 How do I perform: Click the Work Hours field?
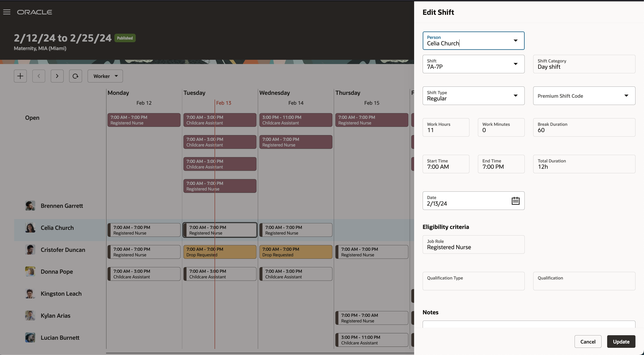coord(446,127)
